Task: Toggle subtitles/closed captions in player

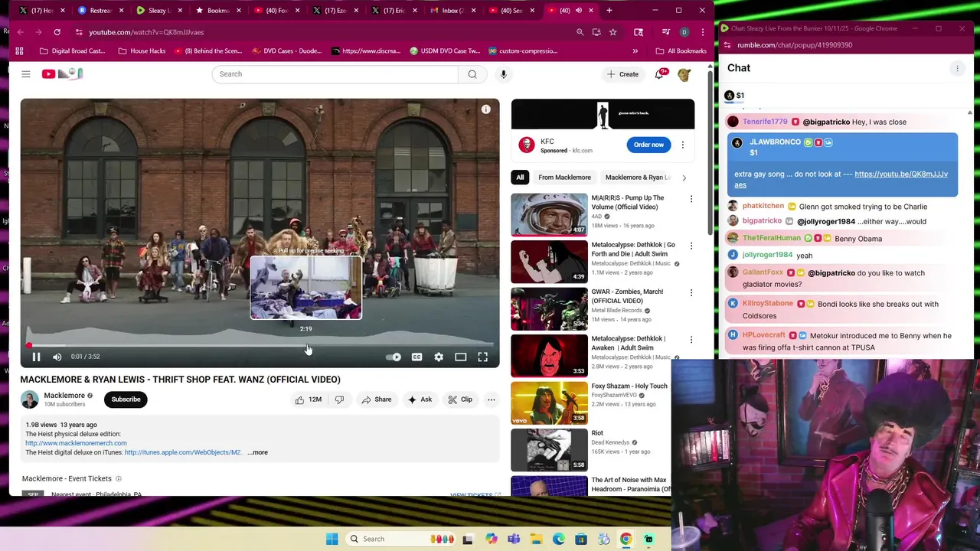Action: click(416, 357)
